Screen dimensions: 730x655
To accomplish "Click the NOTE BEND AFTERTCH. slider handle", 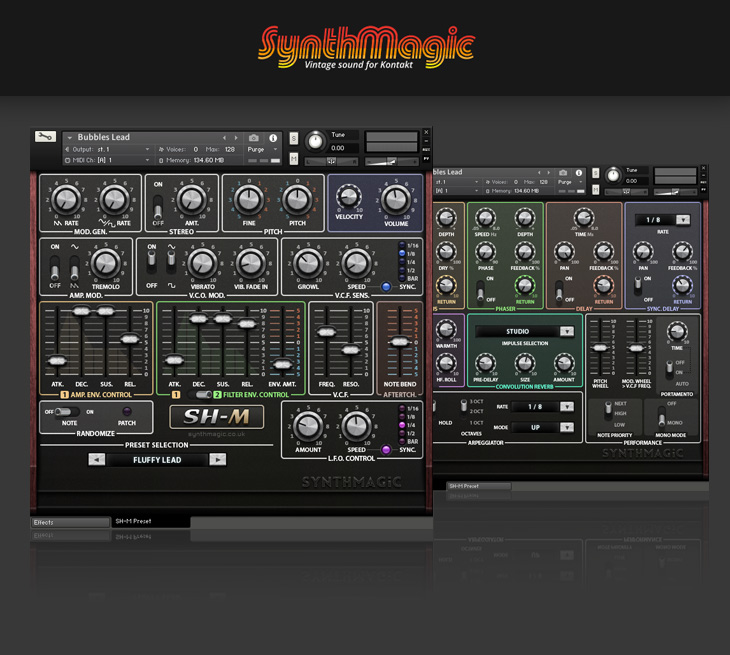I will [399, 341].
